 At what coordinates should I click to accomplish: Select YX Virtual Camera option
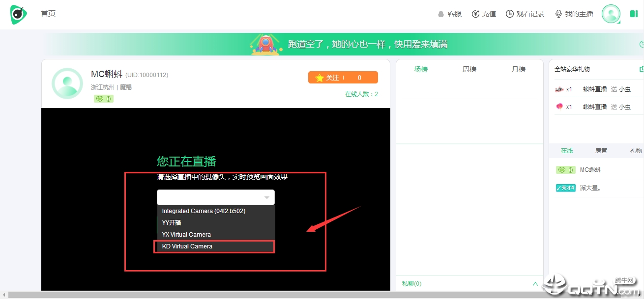[x=216, y=235]
